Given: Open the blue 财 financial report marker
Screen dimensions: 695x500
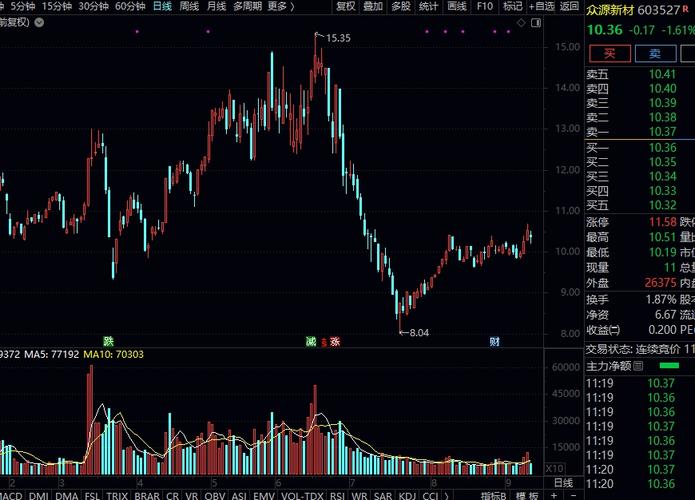Looking at the screenshot, I should (495, 341).
